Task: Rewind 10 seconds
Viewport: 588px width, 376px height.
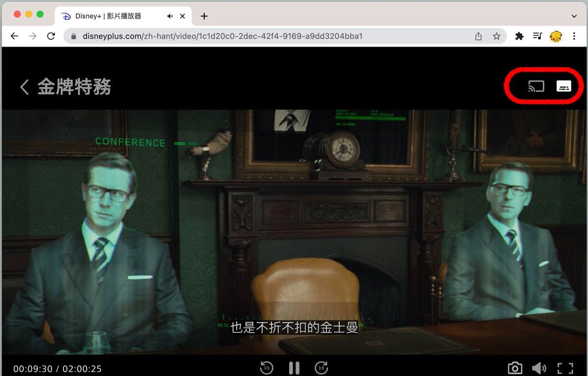Action: 267,368
